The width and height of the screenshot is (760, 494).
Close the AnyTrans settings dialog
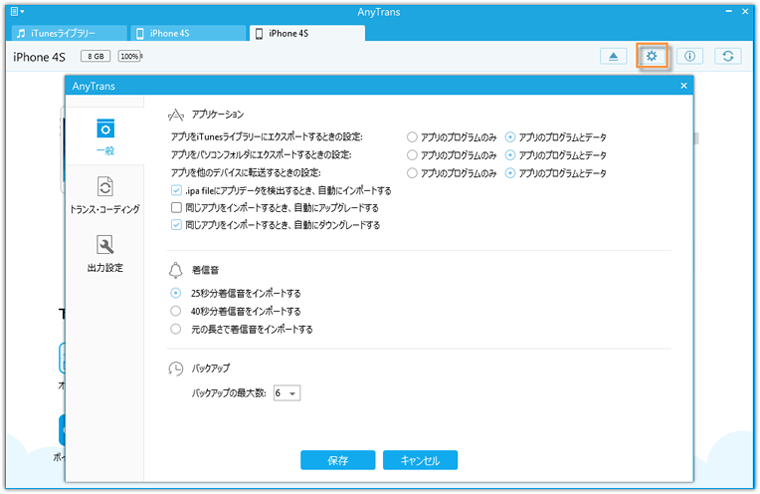coord(683,86)
